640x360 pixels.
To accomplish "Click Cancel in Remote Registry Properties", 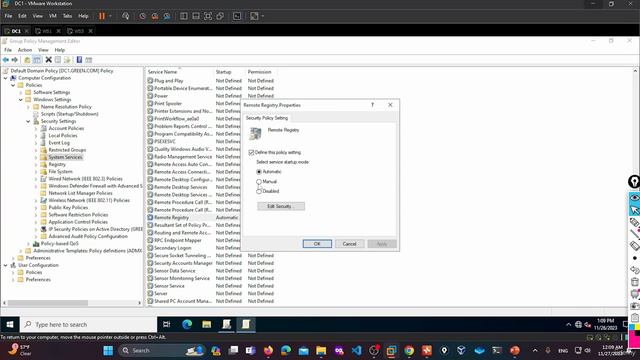I will pos(349,244).
